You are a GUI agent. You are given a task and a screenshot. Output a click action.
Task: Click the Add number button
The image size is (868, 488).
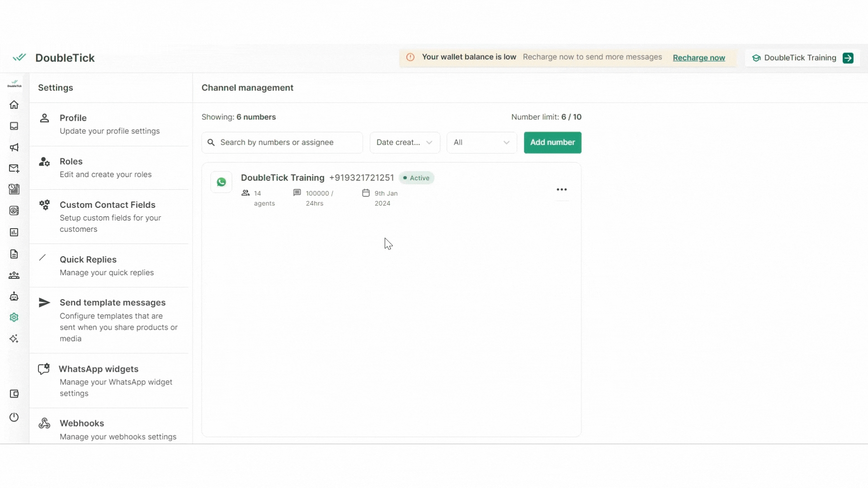click(552, 142)
